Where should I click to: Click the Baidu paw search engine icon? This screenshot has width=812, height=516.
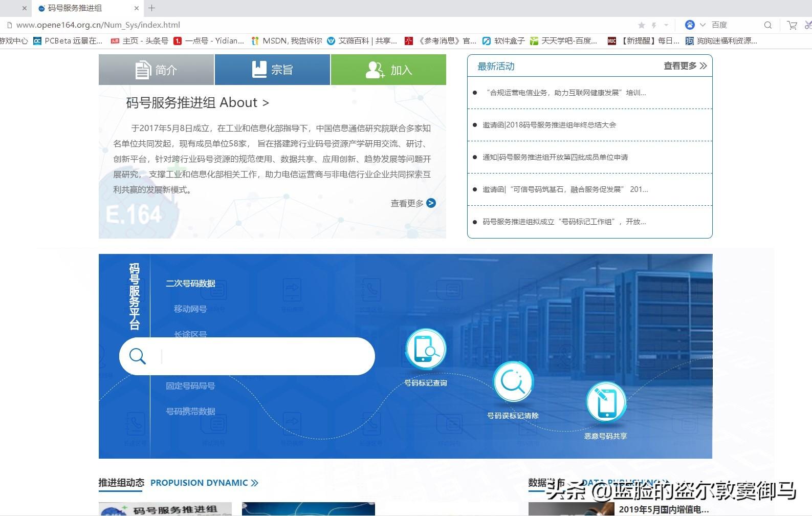690,25
